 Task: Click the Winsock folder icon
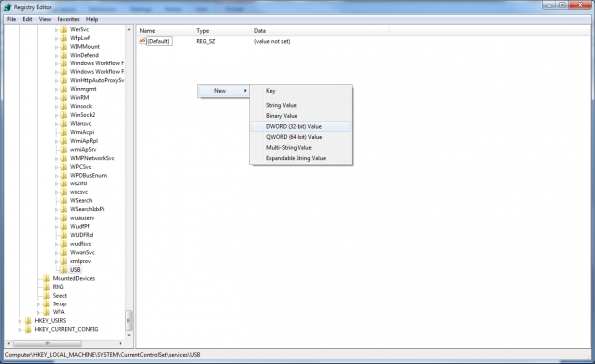(x=64, y=106)
